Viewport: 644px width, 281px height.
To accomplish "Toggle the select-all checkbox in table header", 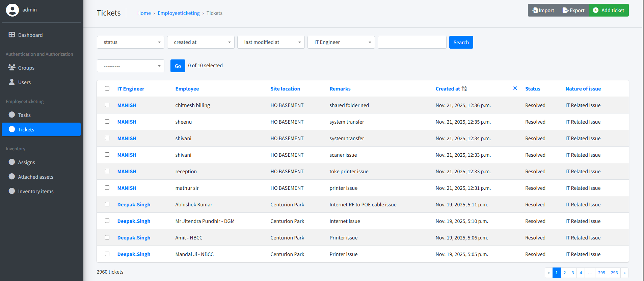I will click(x=107, y=88).
